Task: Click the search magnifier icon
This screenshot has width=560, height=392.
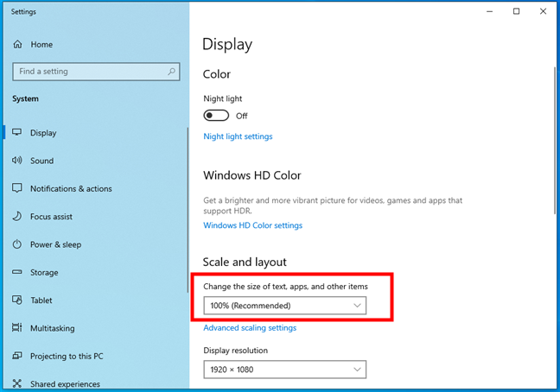Action: 172,72
